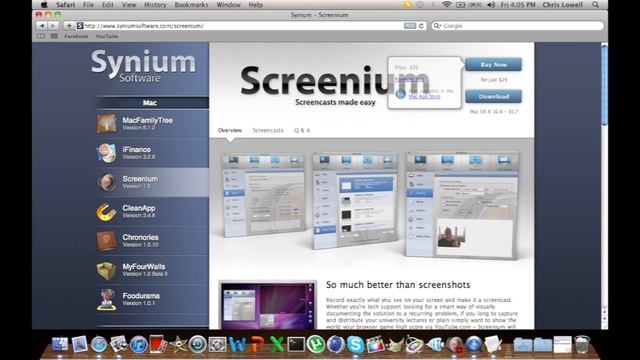This screenshot has width=640, height=360.
Task: Click the third screenshot with webcam preview
Action: (462, 205)
